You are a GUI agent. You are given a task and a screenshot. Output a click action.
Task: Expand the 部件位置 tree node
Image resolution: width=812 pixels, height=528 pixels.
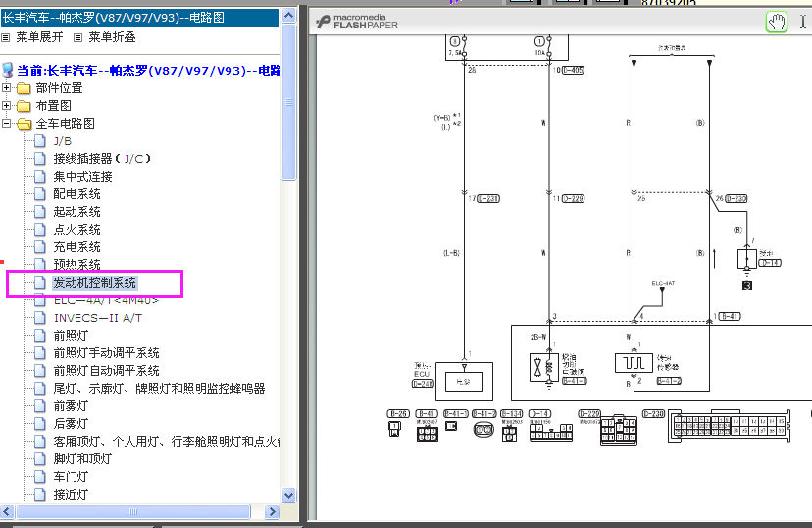tap(8, 88)
